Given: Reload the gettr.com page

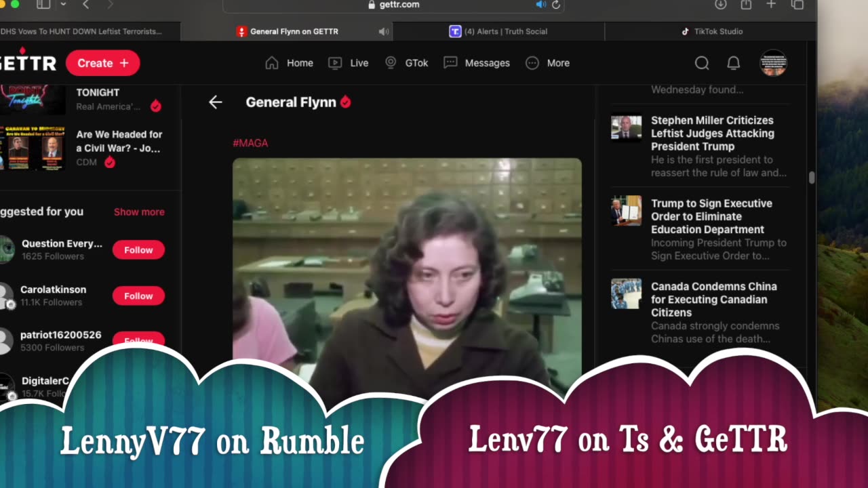Looking at the screenshot, I should coord(556,5).
